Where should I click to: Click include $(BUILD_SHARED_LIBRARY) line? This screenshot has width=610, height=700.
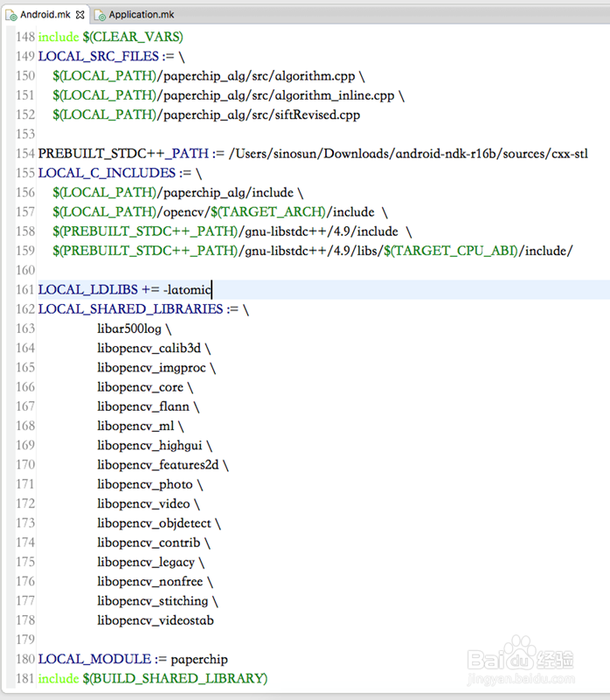(x=153, y=678)
